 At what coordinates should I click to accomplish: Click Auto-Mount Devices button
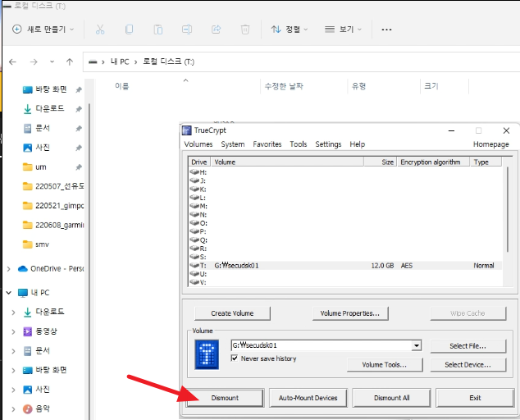(x=308, y=398)
